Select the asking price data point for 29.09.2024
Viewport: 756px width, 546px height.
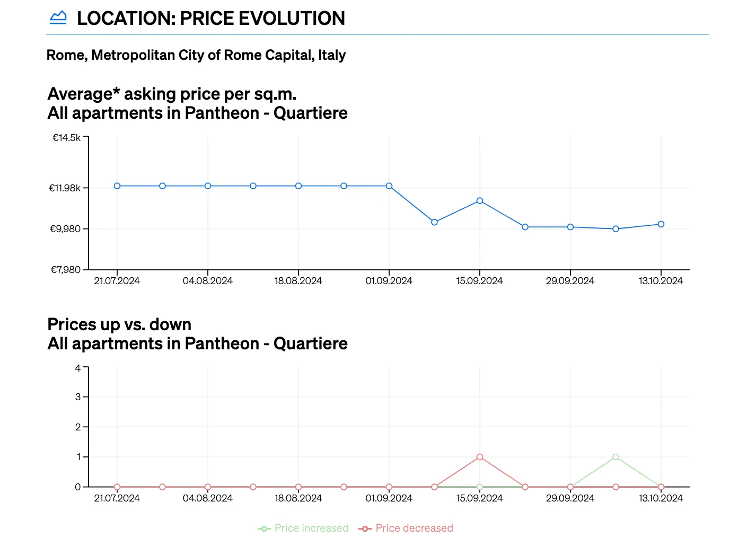coord(570,227)
